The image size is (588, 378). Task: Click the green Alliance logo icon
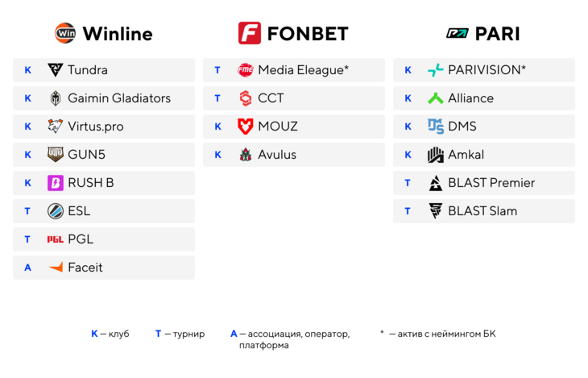click(x=436, y=98)
